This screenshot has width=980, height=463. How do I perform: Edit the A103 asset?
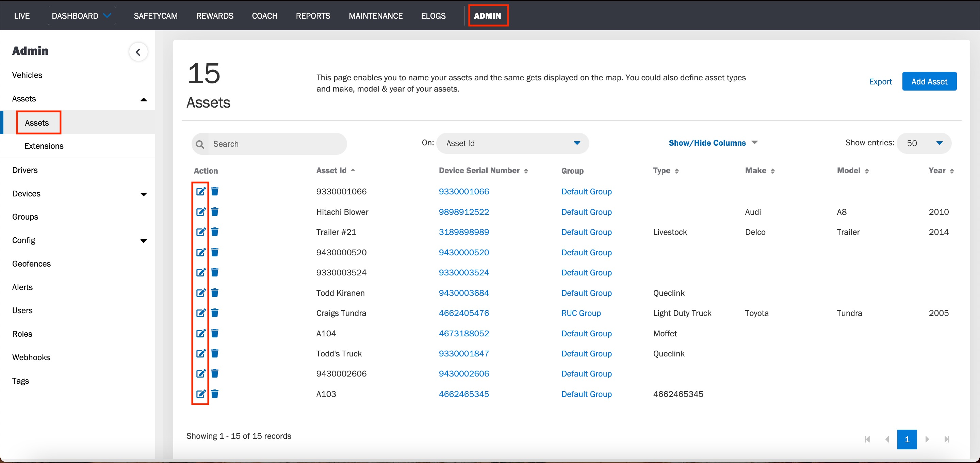pos(201,394)
